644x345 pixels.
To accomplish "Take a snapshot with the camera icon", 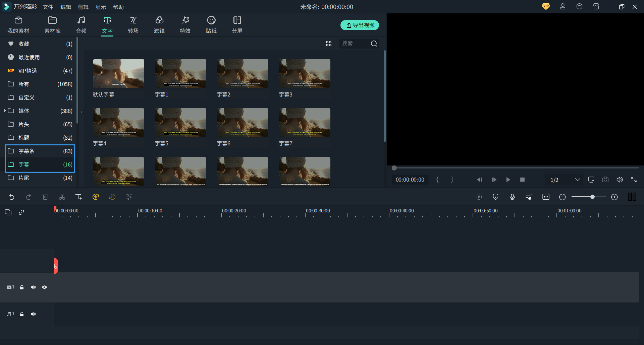I will pos(605,180).
